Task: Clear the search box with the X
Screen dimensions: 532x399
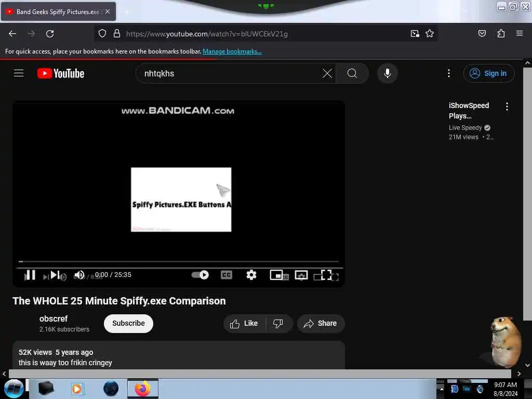Action: pos(327,73)
